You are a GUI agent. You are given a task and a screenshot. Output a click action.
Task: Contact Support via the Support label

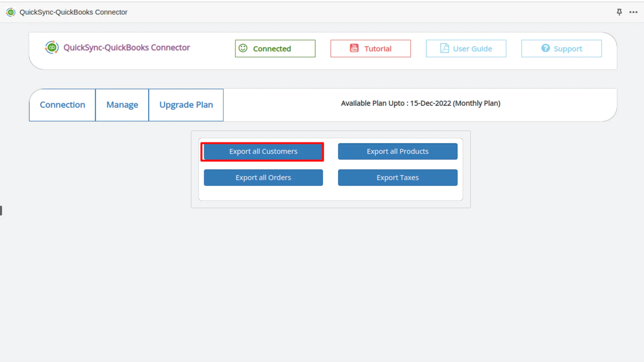point(568,49)
